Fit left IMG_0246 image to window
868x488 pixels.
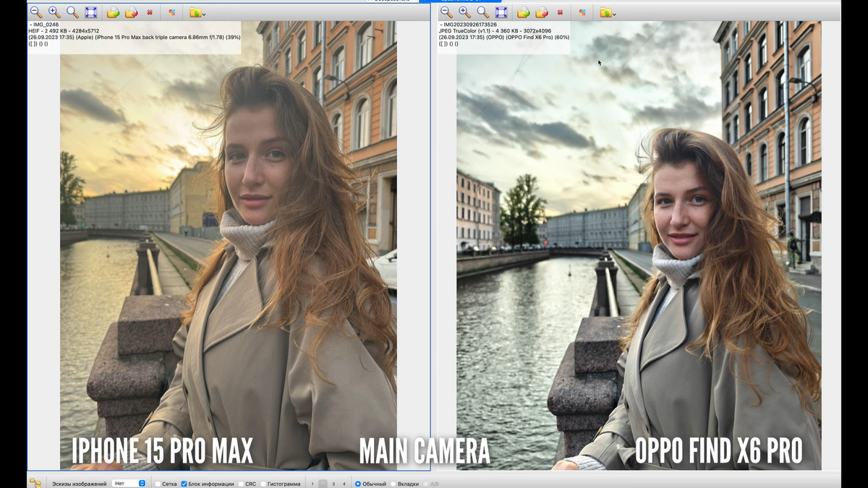coord(90,12)
